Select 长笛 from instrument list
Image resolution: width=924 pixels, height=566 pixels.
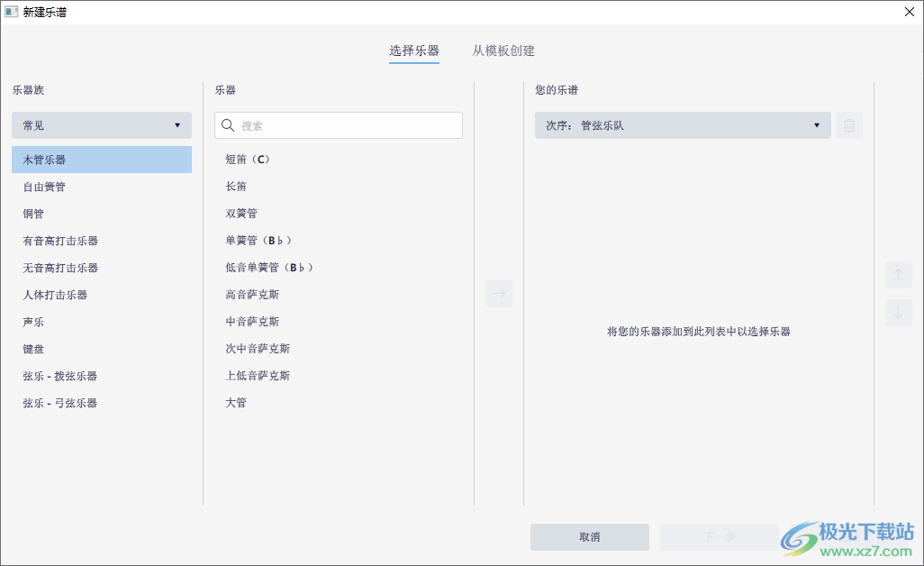pos(235,186)
